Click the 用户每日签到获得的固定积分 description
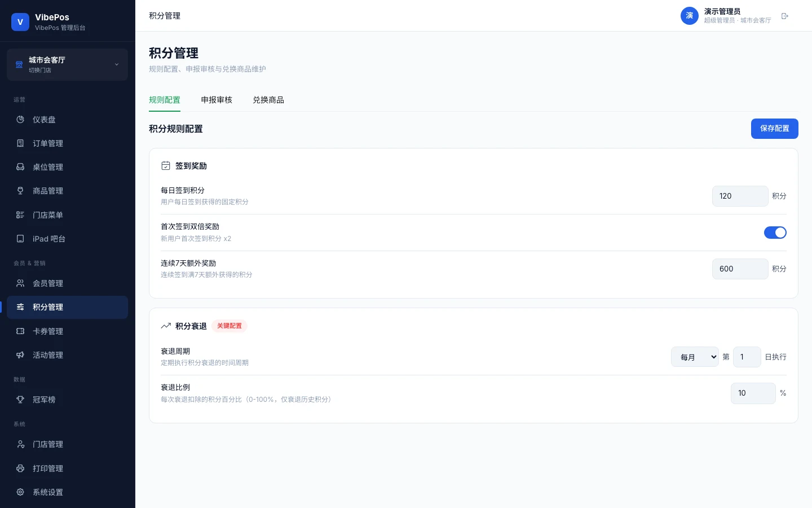 tap(205, 202)
